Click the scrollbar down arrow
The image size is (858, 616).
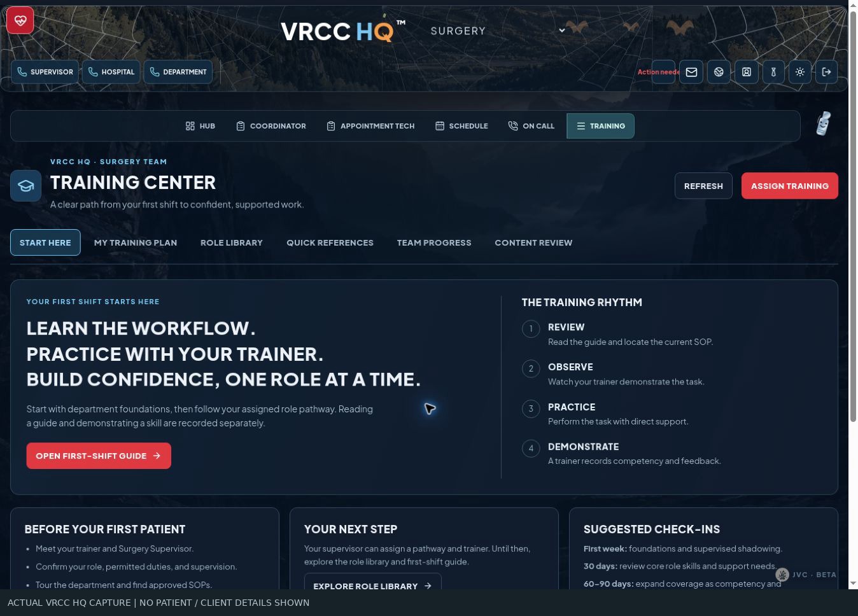coord(854,584)
